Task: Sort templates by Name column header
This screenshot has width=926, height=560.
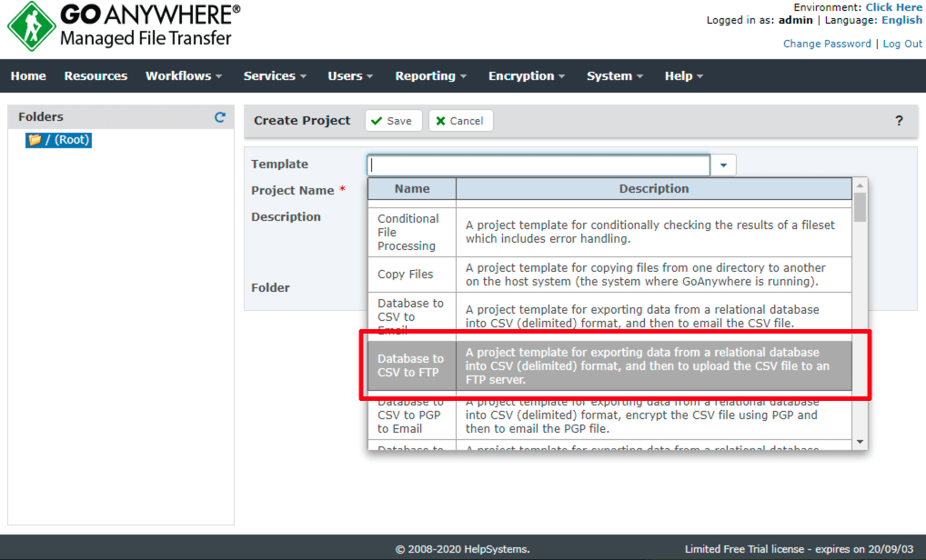Action: [412, 189]
